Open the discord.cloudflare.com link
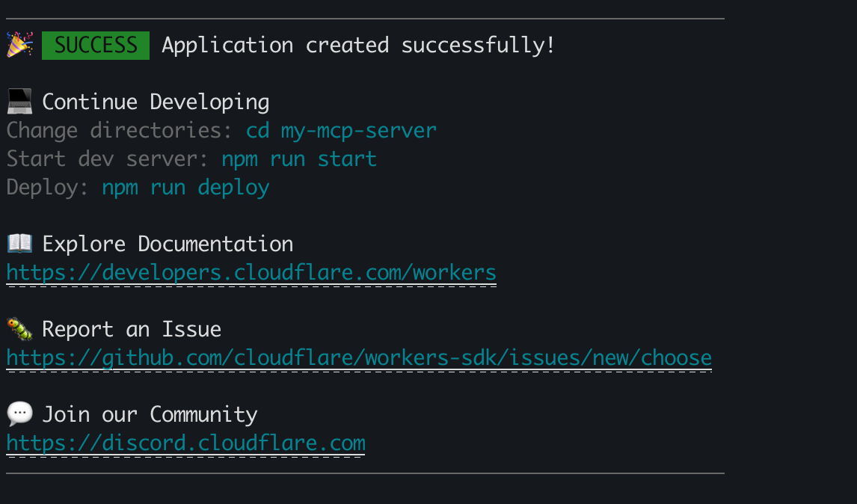This screenshot has height=504, width=857. click(x=185, y=443)
